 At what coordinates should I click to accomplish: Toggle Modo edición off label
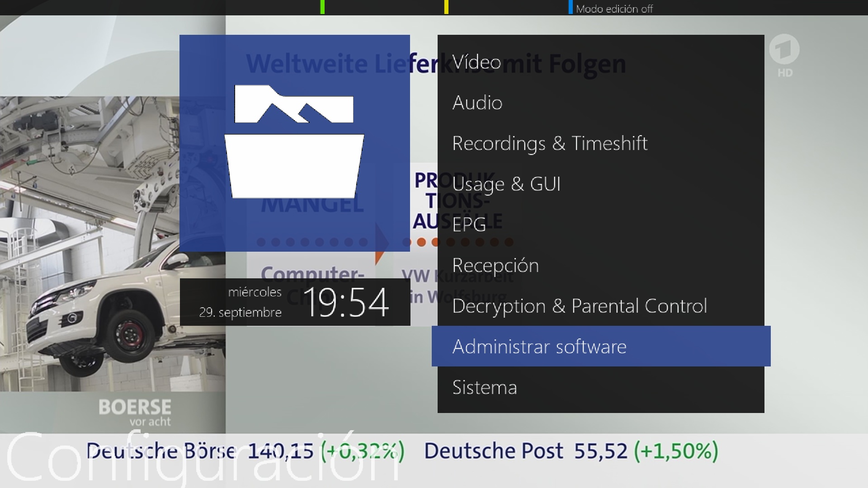click(614, 9)
